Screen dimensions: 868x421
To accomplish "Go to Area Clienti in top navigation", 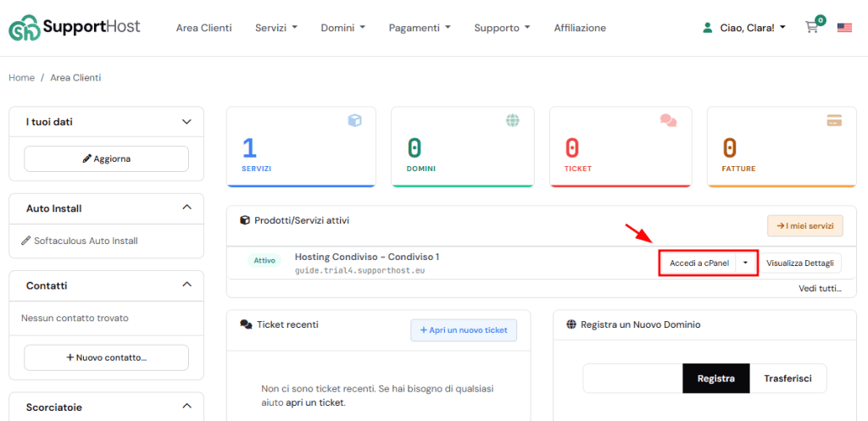I will pyautogui.click(x=203, y=28).
